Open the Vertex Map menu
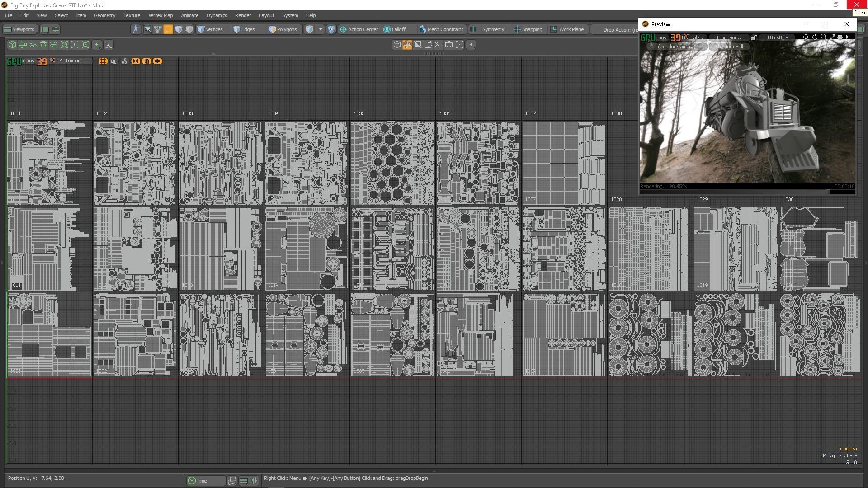This screenshot has height=488, width=868. [160, 15]
